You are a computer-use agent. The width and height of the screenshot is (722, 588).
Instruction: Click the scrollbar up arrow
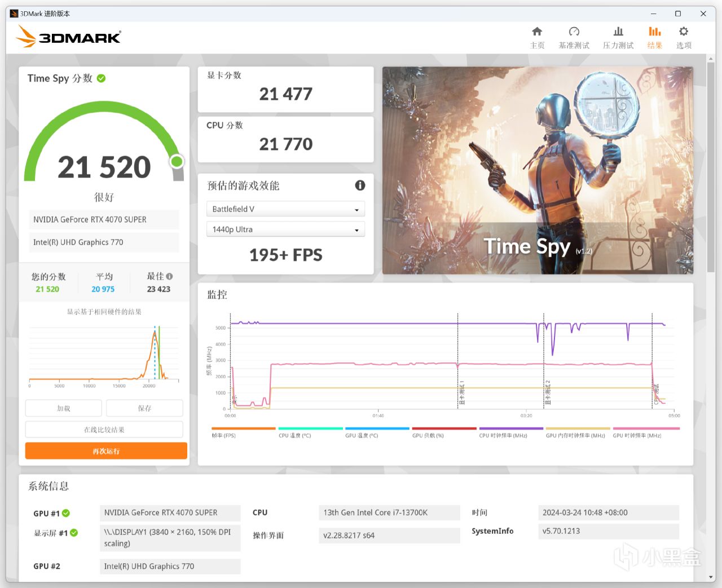click(x=711, y=58)
